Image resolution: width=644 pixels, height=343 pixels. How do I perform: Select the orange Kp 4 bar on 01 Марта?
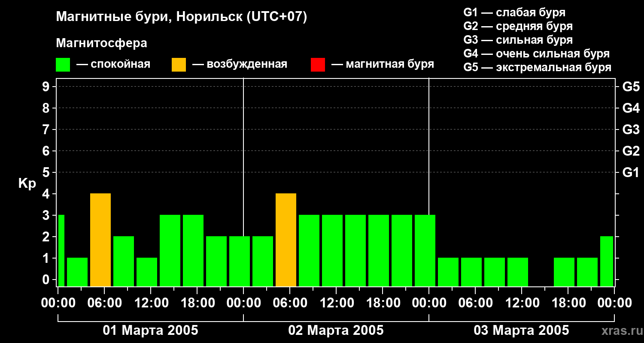click(100, 240)
